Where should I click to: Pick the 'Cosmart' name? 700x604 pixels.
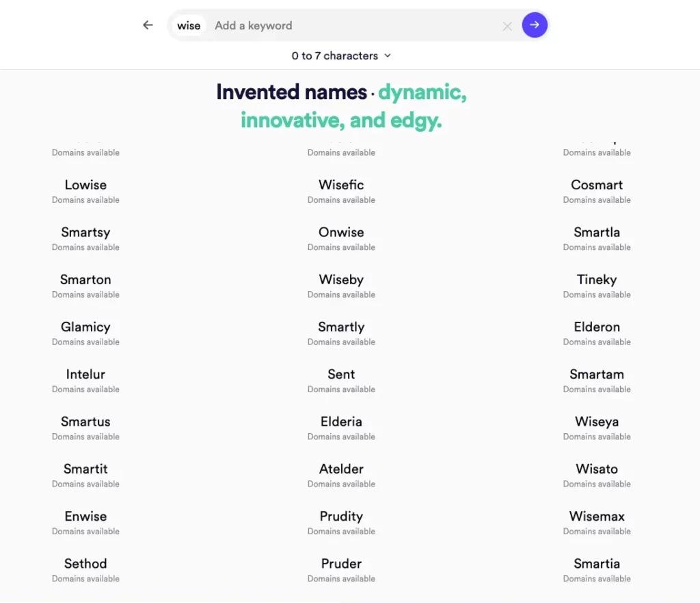pos(597,185)
